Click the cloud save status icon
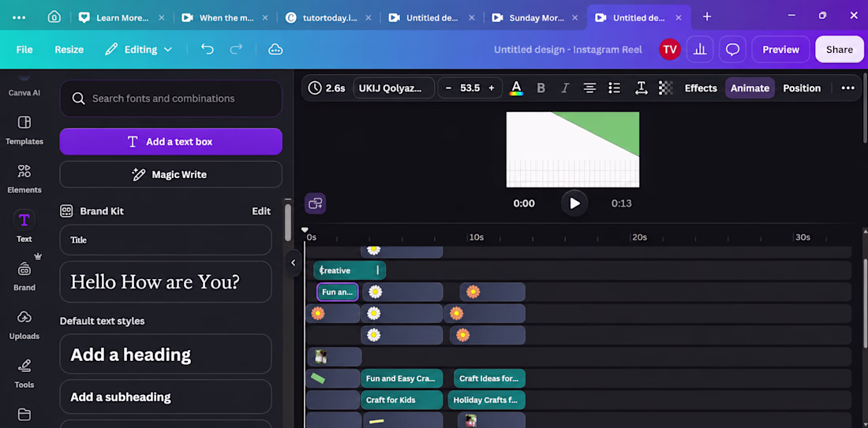 point(275,49)
